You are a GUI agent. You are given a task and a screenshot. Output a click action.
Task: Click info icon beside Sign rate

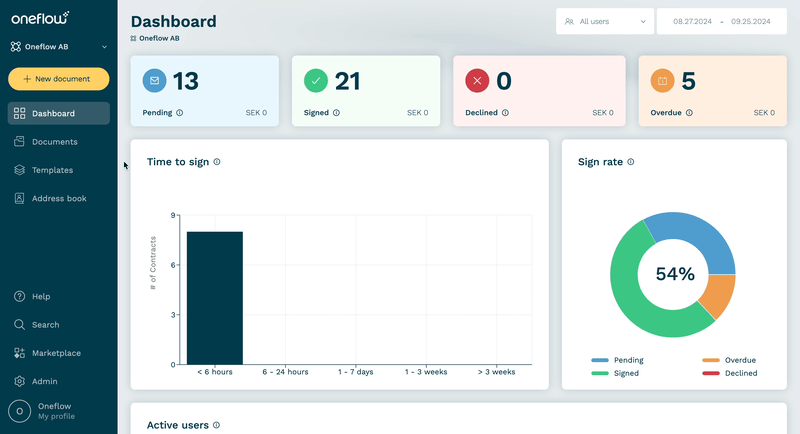(x=631, y=162)
